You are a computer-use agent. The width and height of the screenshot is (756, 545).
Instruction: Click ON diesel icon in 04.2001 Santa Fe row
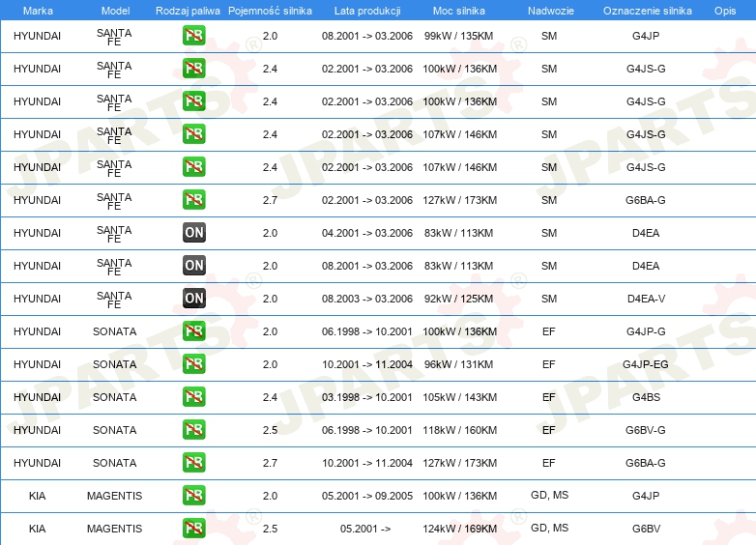193,233
